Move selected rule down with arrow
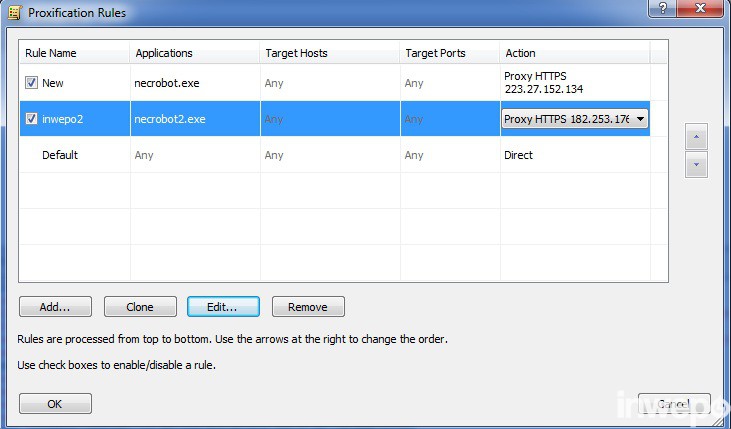Screen dimensions: 731x429 [696, 165]
